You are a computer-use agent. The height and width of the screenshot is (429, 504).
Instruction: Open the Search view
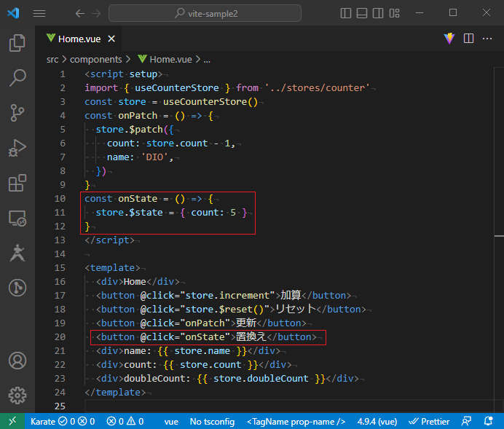coord(17,78)
